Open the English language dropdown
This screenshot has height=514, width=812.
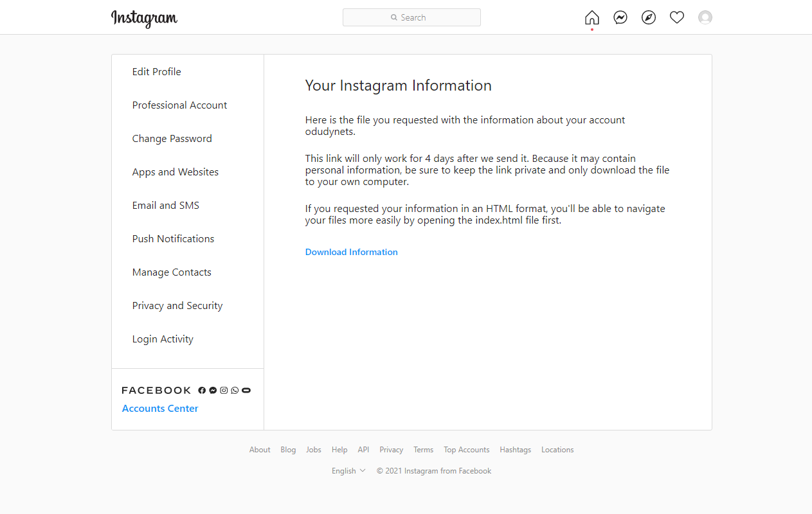(x=348, y=471)
